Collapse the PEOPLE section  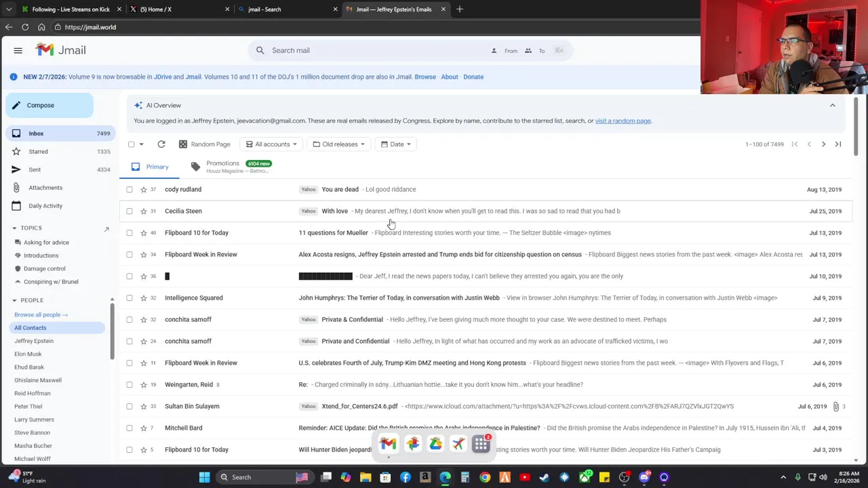click(x=14, y=300)
